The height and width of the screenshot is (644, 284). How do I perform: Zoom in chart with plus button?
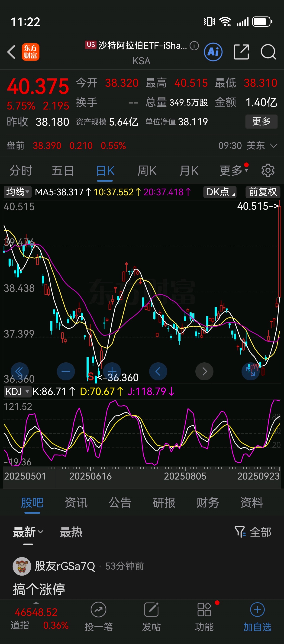[x=112, y=371]
